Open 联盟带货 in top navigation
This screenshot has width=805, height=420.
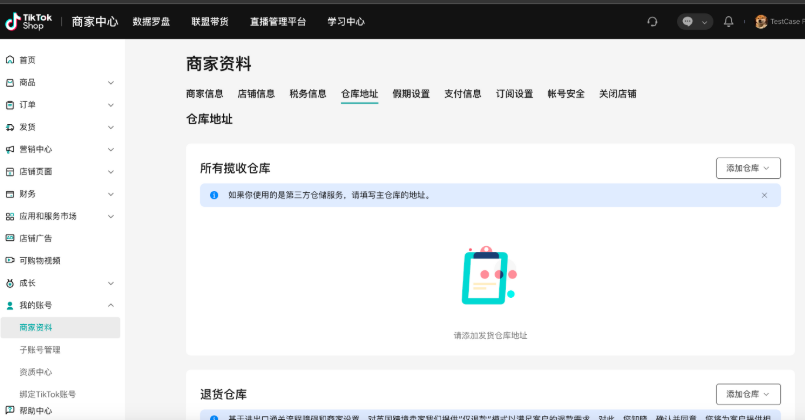210,22
